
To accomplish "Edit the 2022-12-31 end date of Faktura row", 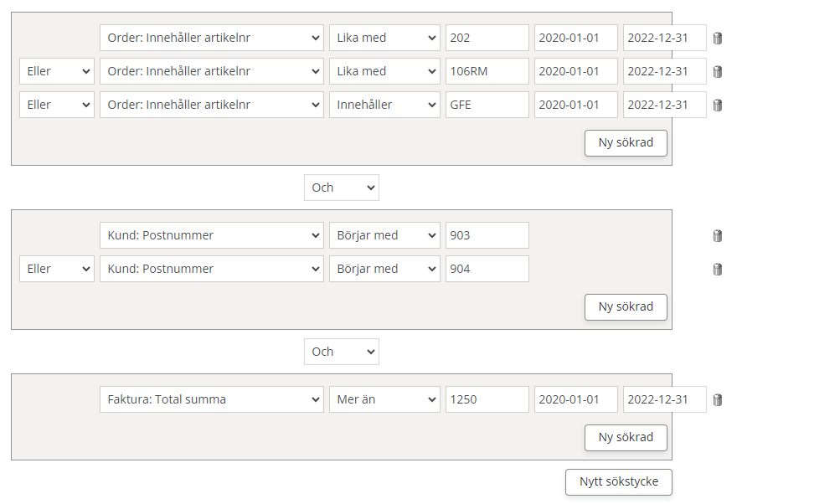I will [x=664, y=399].
